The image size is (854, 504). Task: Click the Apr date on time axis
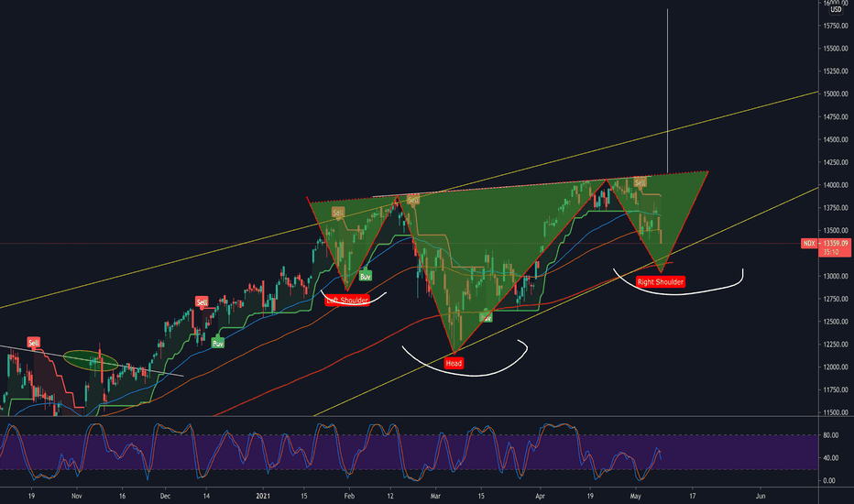tap(540, 497)
